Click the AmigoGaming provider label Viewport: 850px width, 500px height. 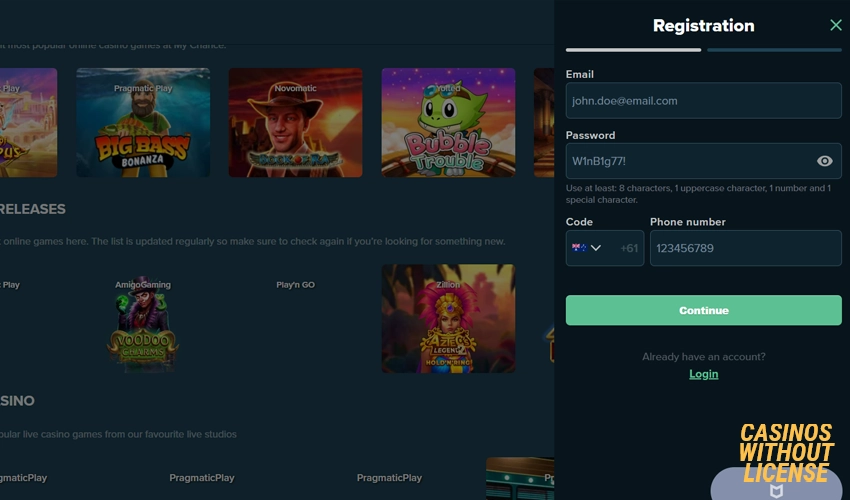143,285
